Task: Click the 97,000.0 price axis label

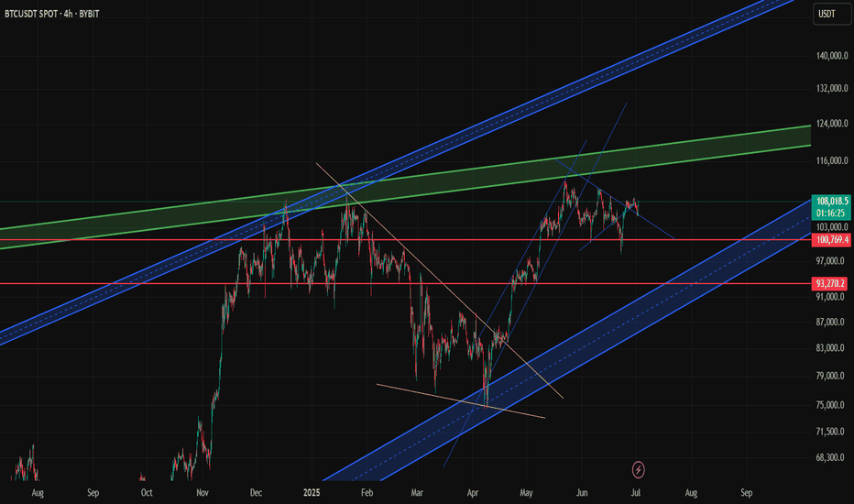Action: pos(832,261)
